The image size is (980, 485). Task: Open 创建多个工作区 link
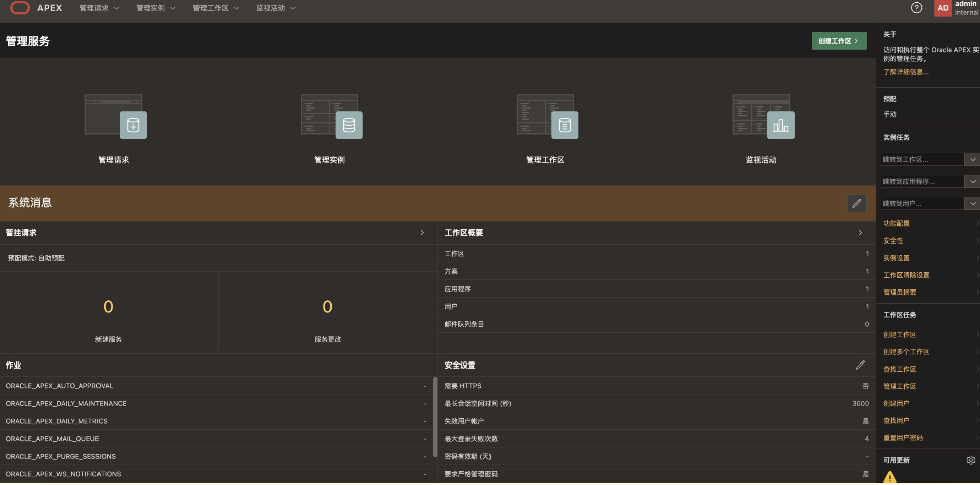[x=906, y=352]
